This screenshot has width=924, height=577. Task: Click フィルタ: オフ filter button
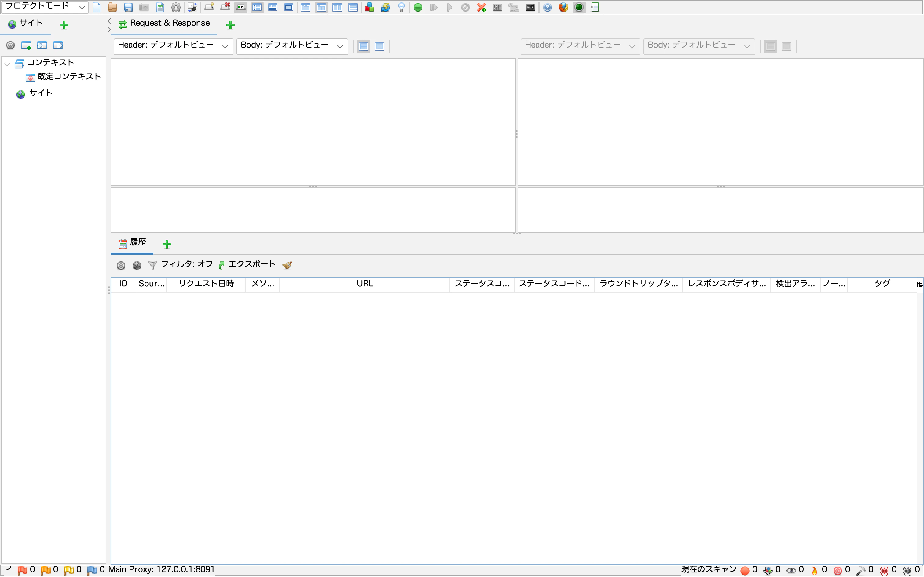(181, 264)
